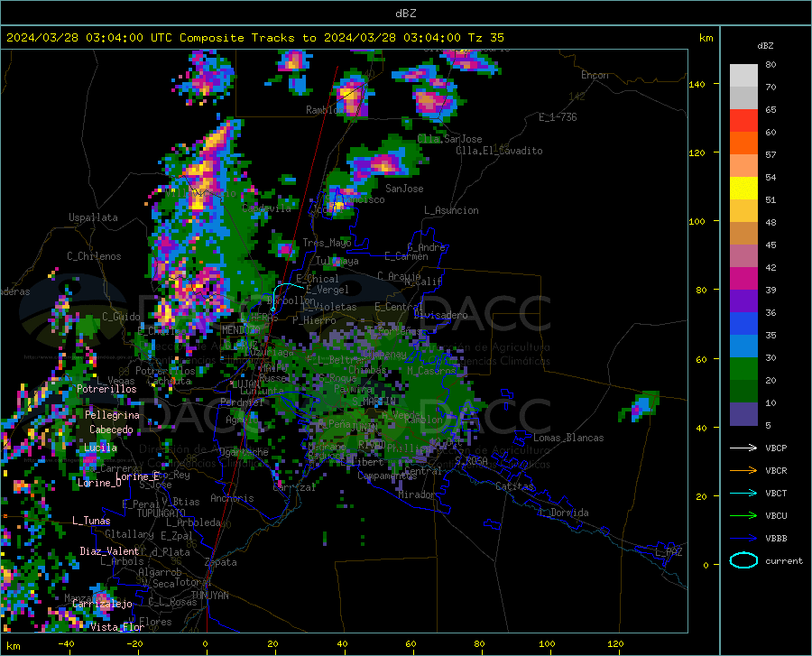Click the 80 label on the dBZ scale
The width and height of the screenshot is (812, 656).
pos(770,65)
